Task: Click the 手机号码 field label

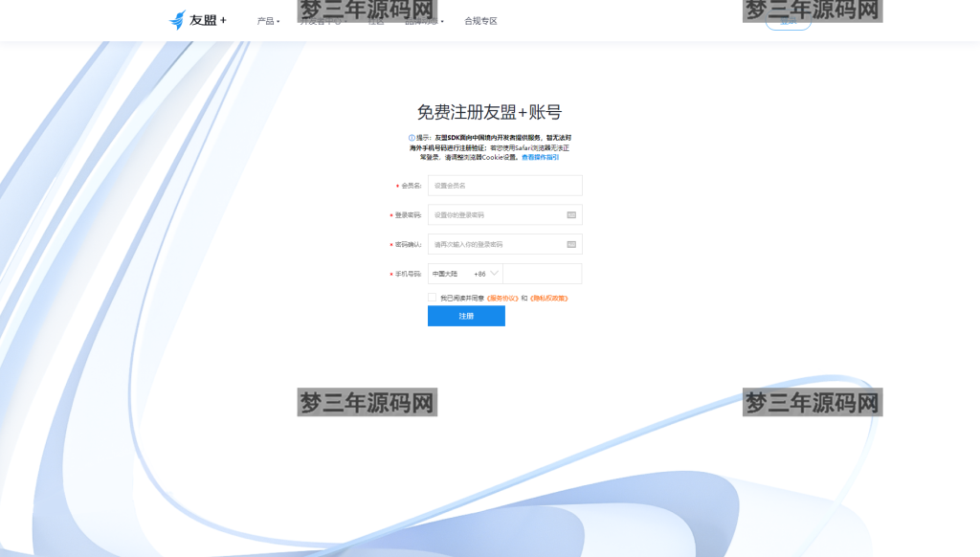Action: [x=408, y=274]
